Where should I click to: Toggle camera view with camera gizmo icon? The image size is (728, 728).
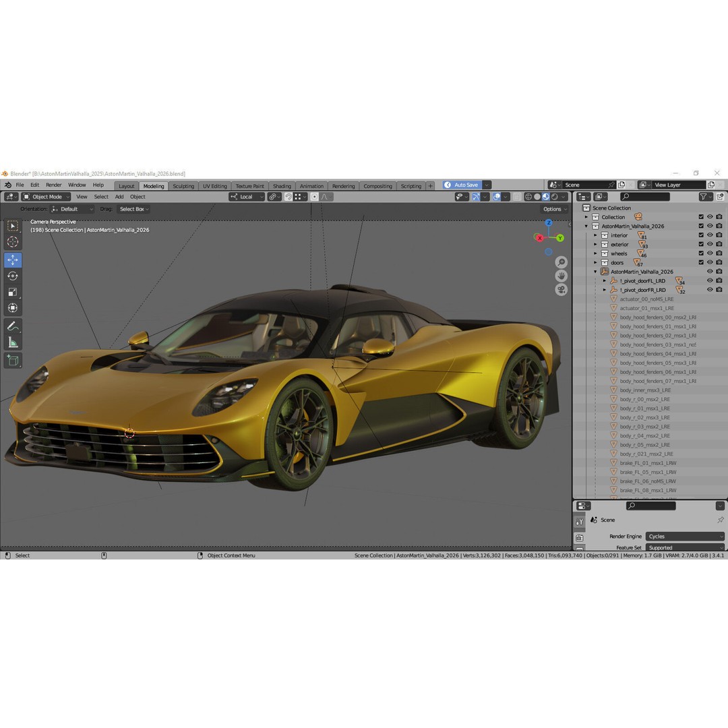[562, 290]
